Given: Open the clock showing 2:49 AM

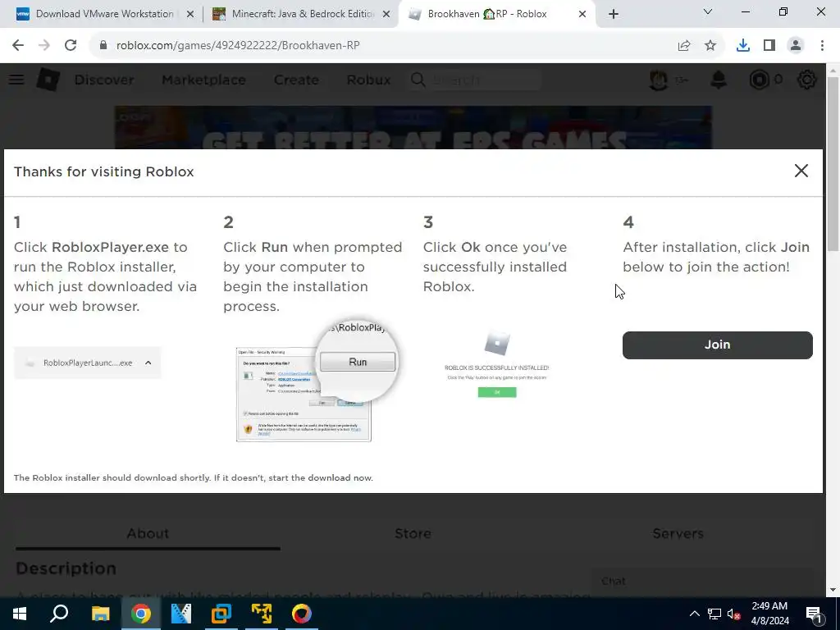Looking at the screenshot, I should point(769,614).
